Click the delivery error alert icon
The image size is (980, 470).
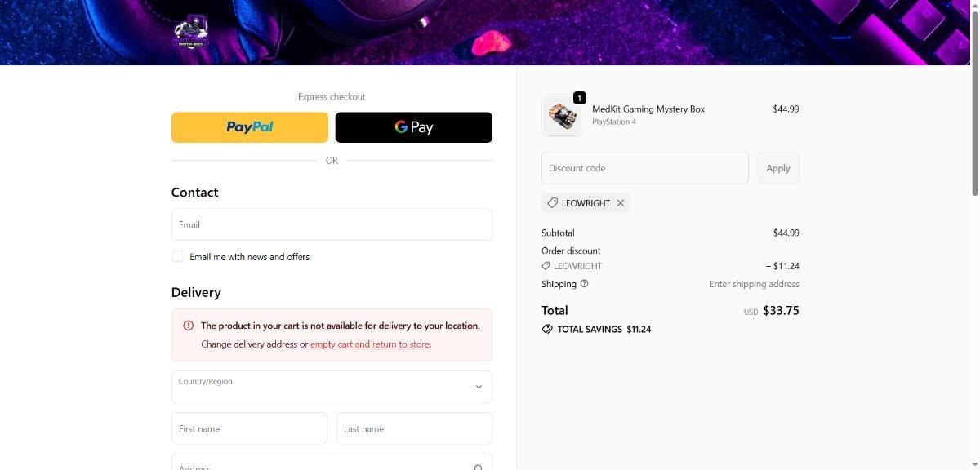coord(189,326)
